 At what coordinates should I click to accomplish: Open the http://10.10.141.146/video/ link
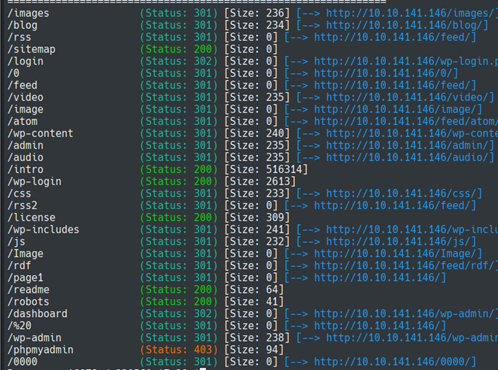pyautogui.click(x=407, y=97)
